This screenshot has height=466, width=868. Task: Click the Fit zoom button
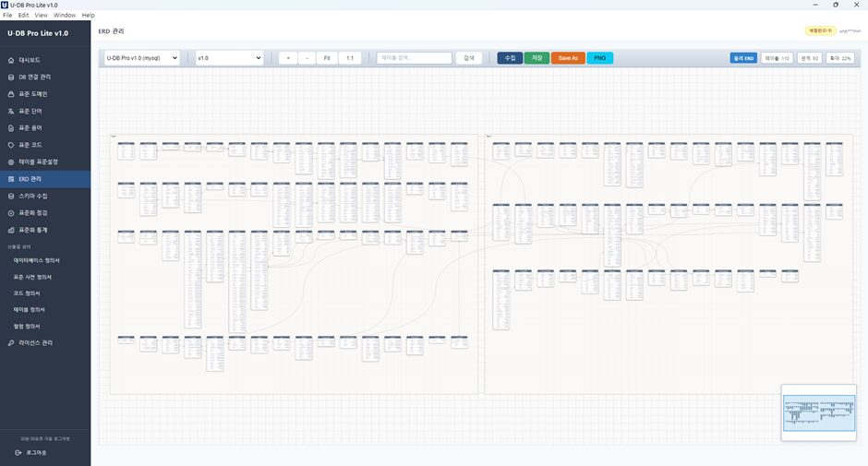coord(327,58)
